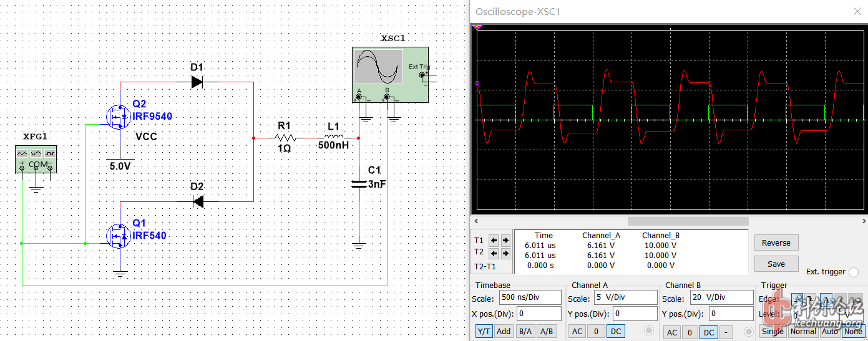
Task: Click the 5.0V VCC label
Action: pos(120,166)
